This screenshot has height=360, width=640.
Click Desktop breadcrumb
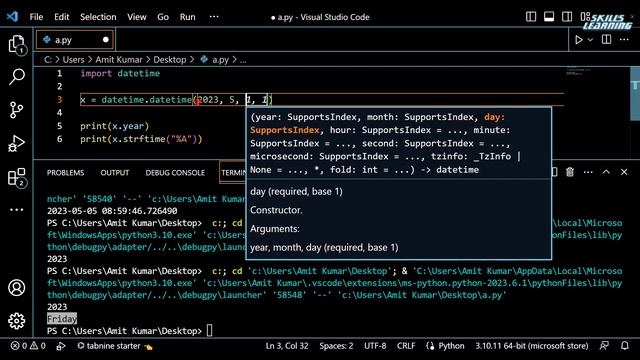pos(170,60)
